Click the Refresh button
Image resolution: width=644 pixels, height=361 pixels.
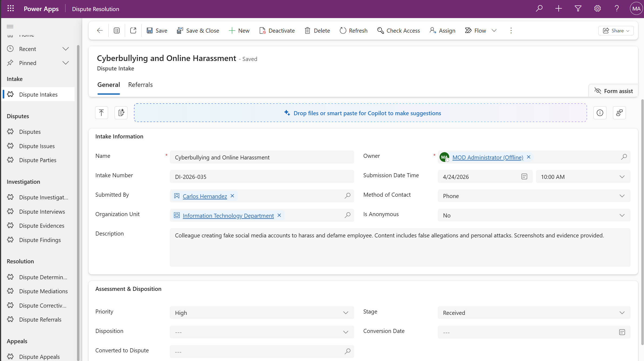pos(354,30)
